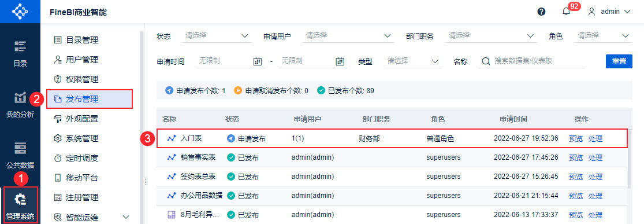Click the 重置 button
Viewport: 644px width, 224px height.
619,61
